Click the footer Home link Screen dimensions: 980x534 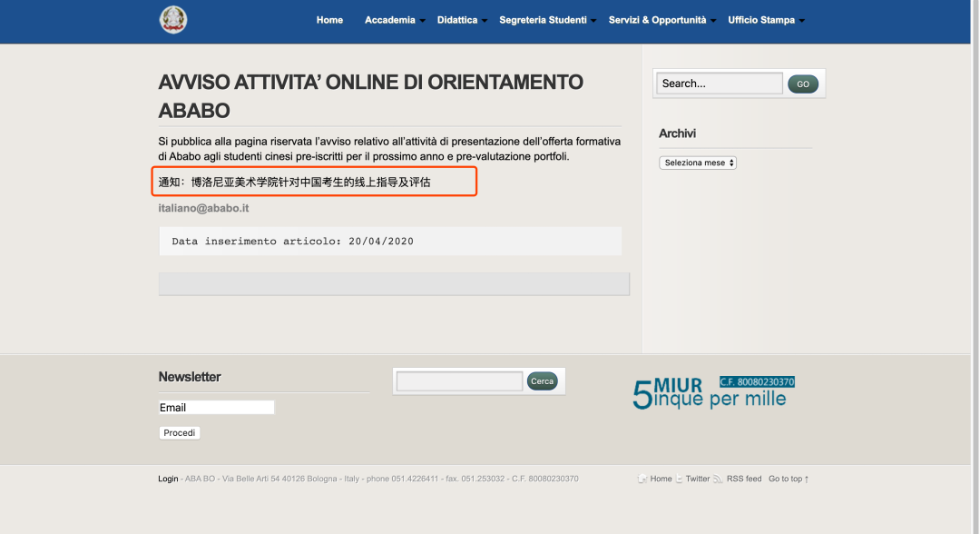[x=661, y=479]
